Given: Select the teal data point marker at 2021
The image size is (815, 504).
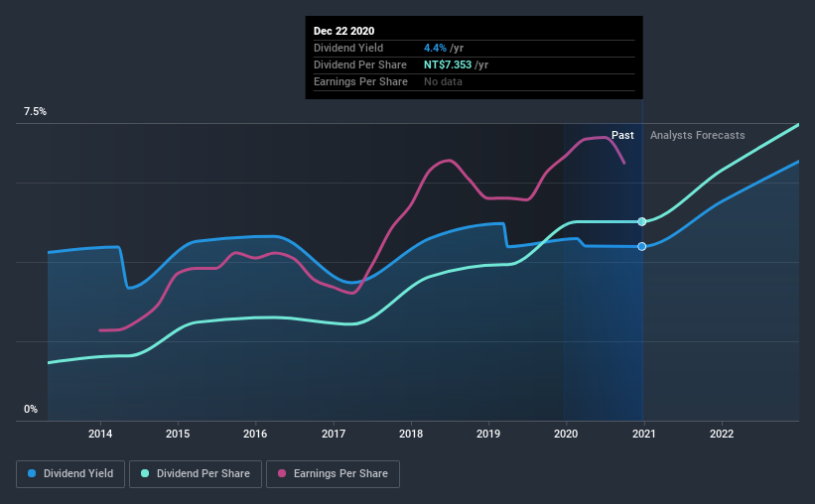Looking at the screenshot, I should click(x=642, y=222).
